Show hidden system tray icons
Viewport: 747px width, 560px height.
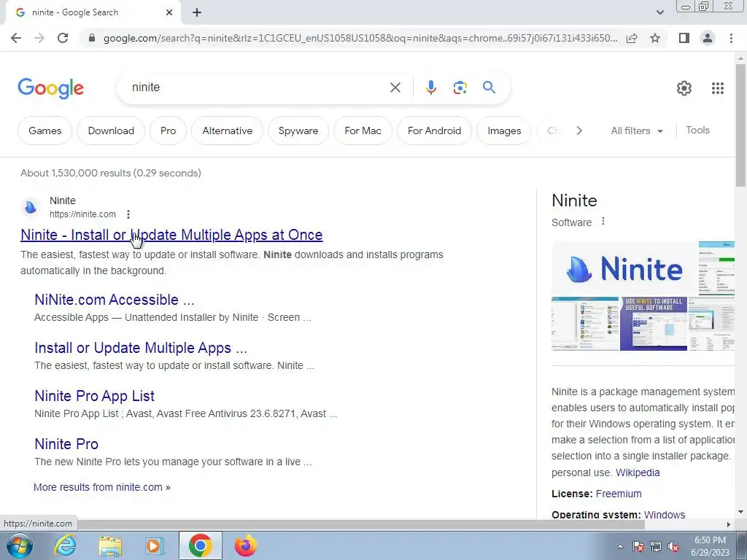click(620, 546)
